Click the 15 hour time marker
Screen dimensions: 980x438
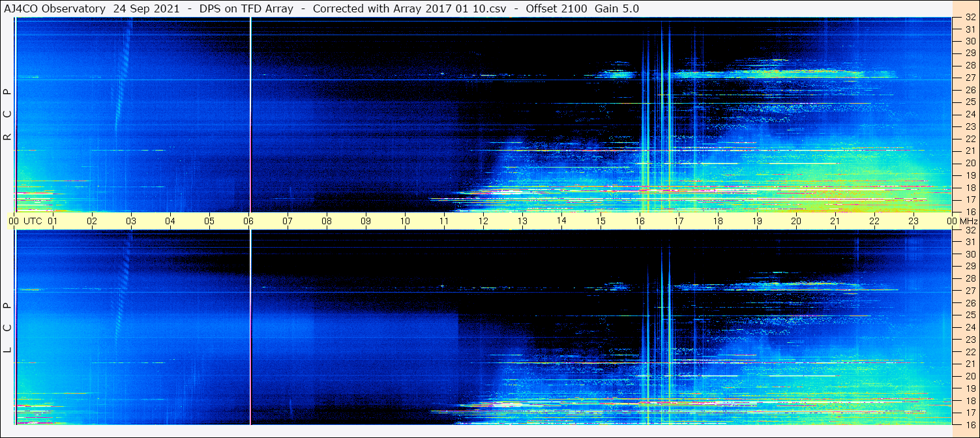601,221
